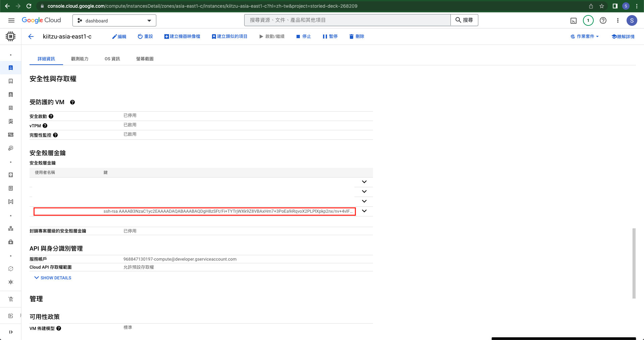Click help icon next to 安全啟動
Viewport: 644px width, 340px height.
pyautogui.click(x=51, y=116)
